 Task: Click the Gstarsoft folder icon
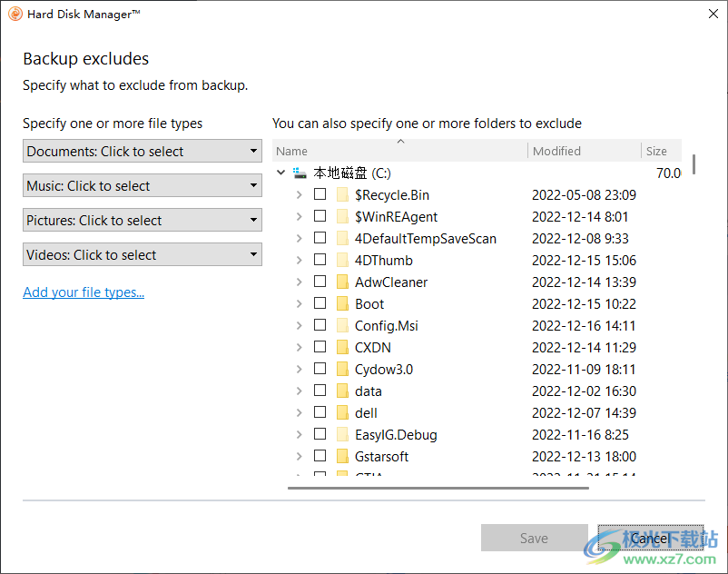pyautogui.click(x=342, y=456)
